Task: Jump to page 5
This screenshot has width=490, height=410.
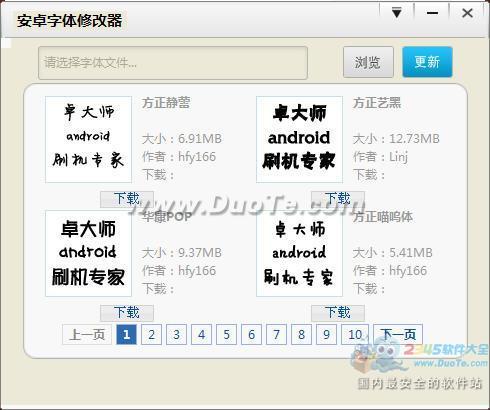Action: point(226,334)
